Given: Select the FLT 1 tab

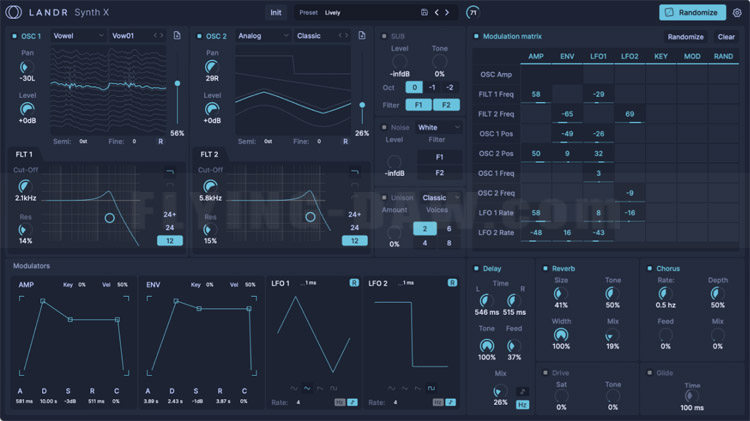Looking at the screenshot, I should tap(24, 154).
